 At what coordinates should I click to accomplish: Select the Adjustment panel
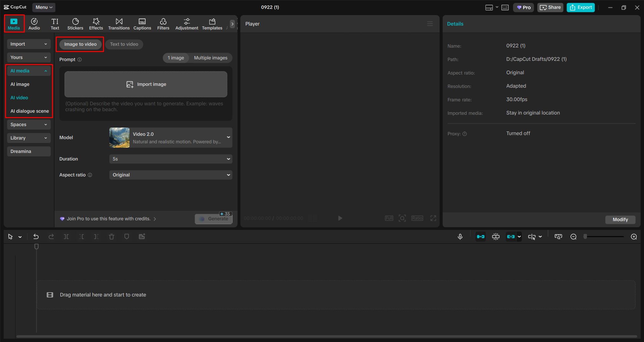[187, 23]
